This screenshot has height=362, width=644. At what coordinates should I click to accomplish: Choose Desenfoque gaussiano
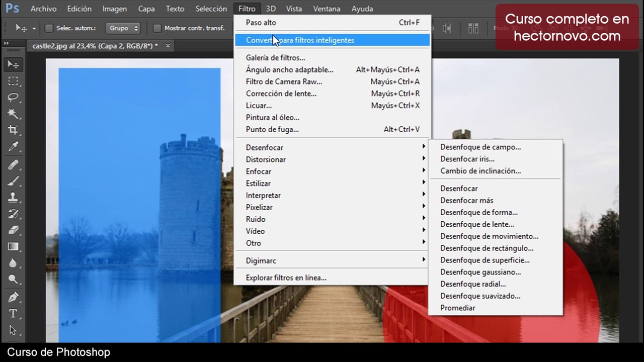coord(496,272)
